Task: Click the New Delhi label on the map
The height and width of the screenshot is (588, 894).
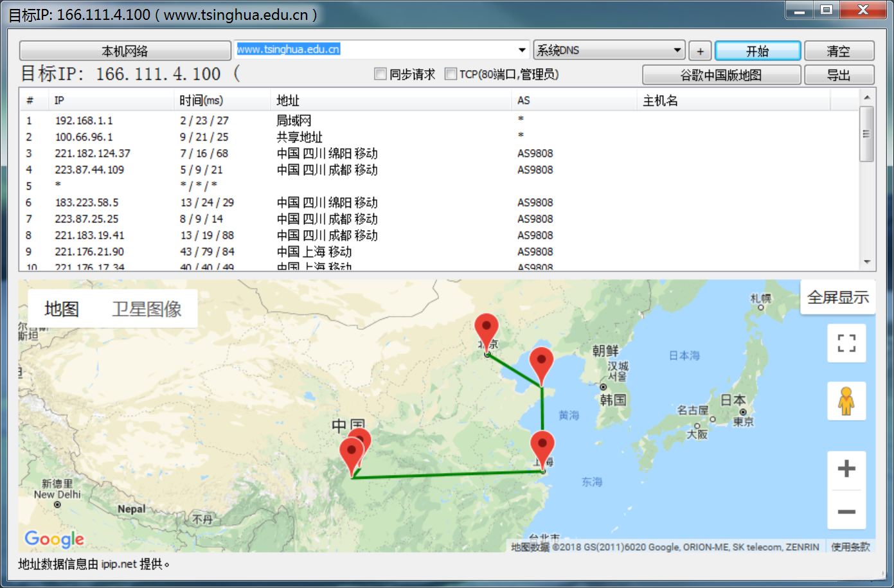Action: [x=58, y=494]
